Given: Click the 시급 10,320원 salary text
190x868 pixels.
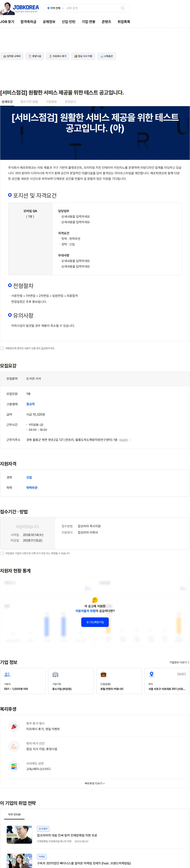Looking at the screenshot, I should (35, 414).
